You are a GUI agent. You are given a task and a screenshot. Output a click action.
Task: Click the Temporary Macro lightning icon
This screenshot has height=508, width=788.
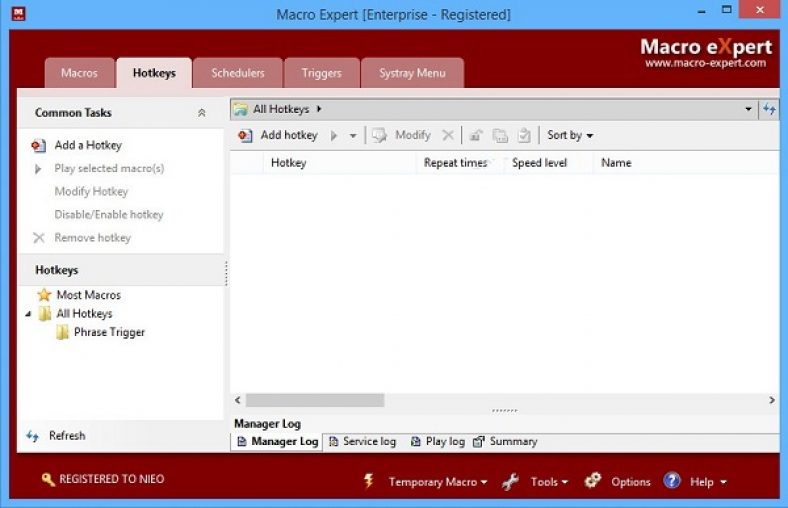point(369,481)
